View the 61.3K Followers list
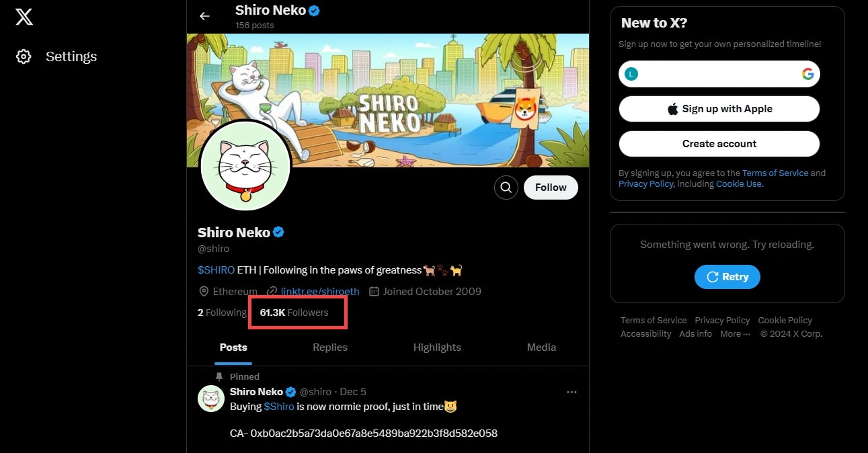 click(x=294, y=313)
